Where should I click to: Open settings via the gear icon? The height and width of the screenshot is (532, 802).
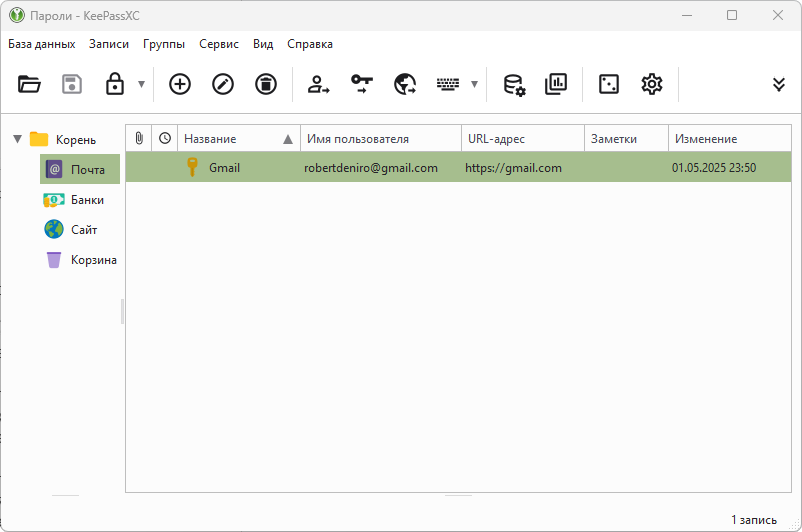(x=652, y=84)
